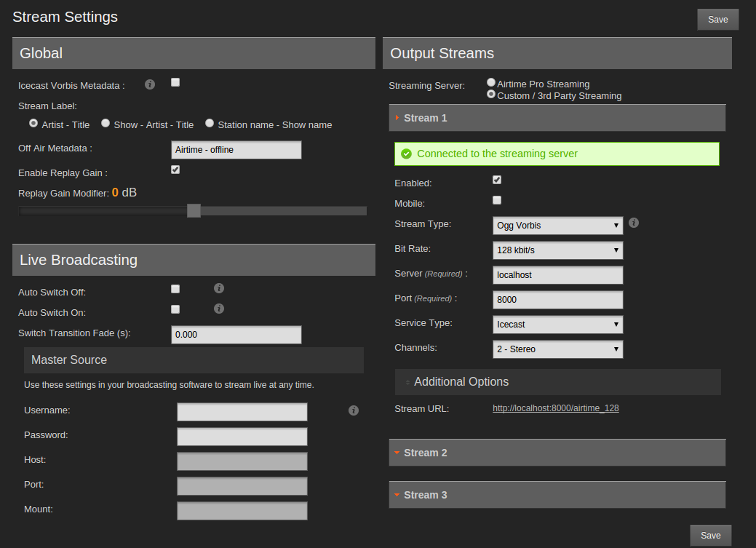
Task: Open Stream Type dropdown showing Ogg Vorbis
Action: coord(558,226)
